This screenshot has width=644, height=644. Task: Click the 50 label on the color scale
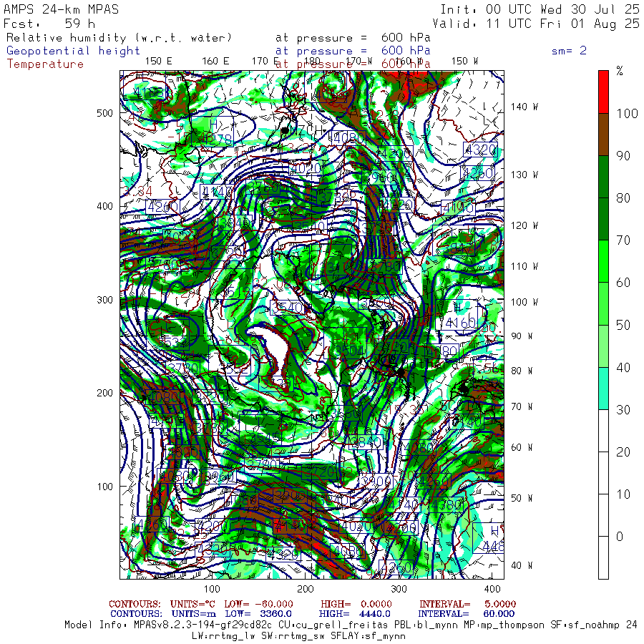[x=623, y=325]
